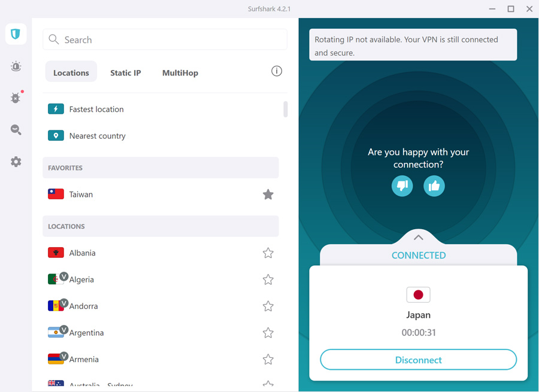Open Settings gear in sidebar
The width and height of the screenshot is (539, 392).
click(16, 162)
